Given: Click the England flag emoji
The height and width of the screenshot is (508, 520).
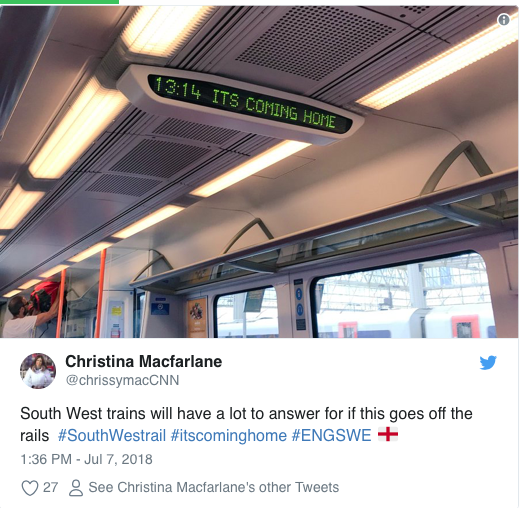Looking at the screenshot, I should pos(388,434).
